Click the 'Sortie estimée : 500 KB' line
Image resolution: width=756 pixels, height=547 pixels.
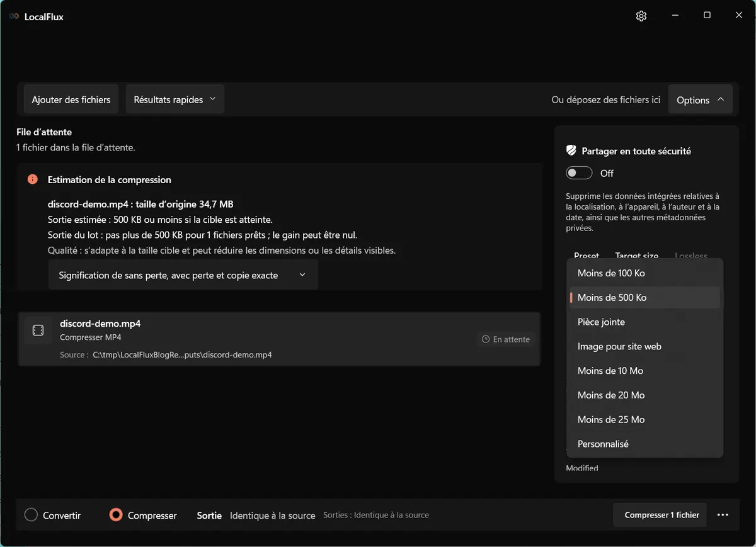click(x=160, y=220)
